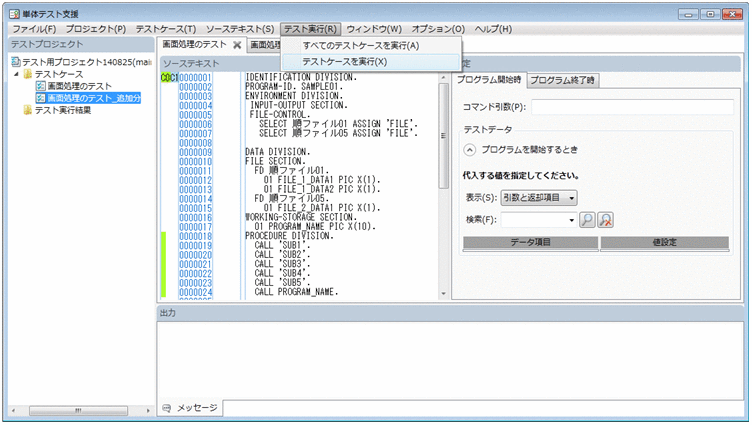The height and width of the screenshot is (425, 752).
Task: Click the clear search icon with red X
Action: tap(606, 220)
